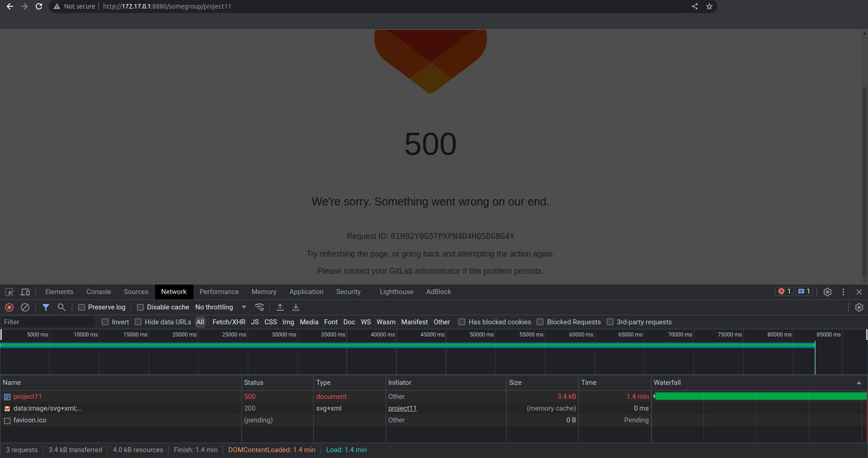The height and width of the screenshot is (458, 868).
Task: Filter requests by Fetch/XHR
Action: pyautogui.click(x=229, y=322)
